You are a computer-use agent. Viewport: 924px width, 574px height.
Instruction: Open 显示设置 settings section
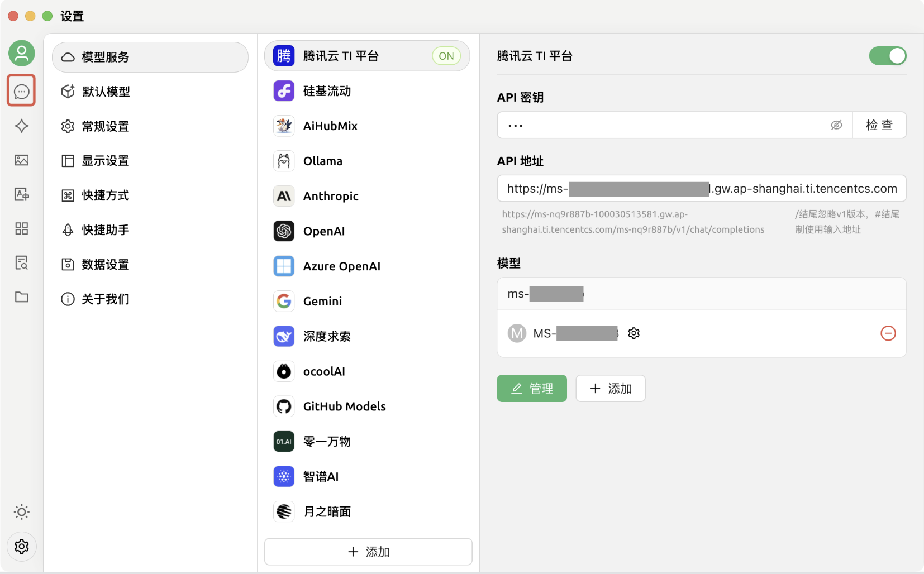(150, 161)
